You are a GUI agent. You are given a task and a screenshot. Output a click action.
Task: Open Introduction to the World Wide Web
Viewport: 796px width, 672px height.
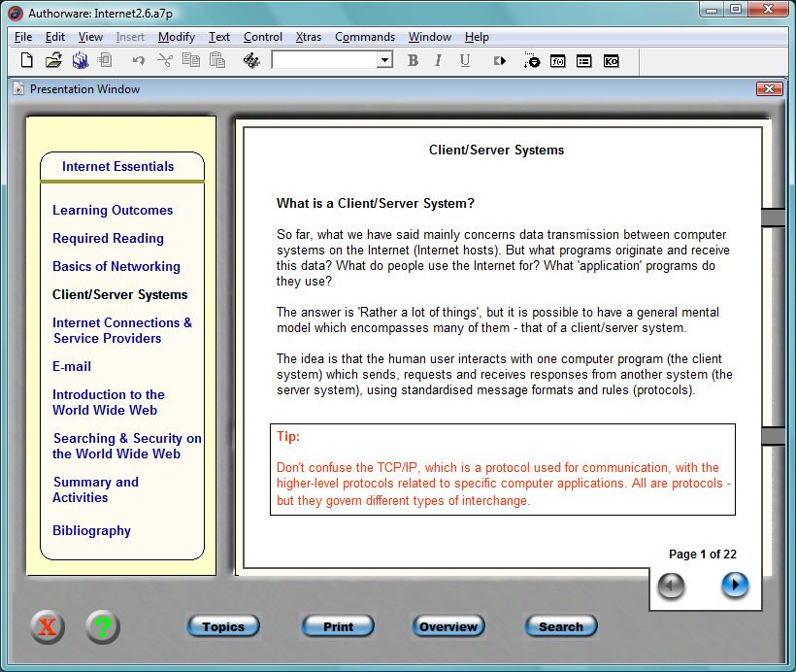tap(109, 402)
